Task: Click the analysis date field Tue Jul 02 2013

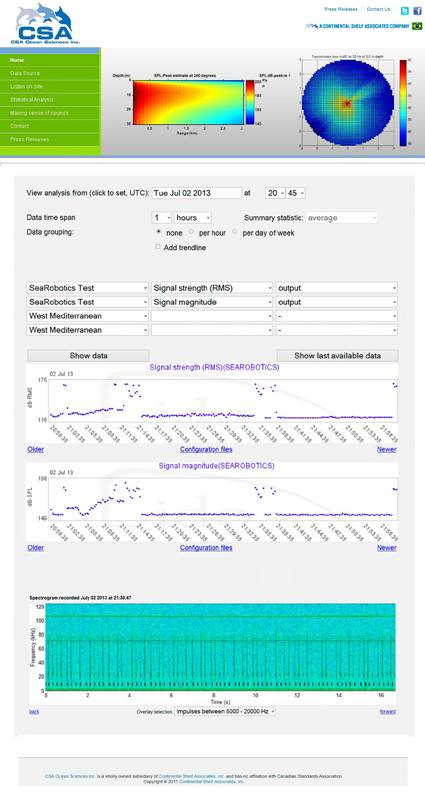Action: click(x=197, y=193)
